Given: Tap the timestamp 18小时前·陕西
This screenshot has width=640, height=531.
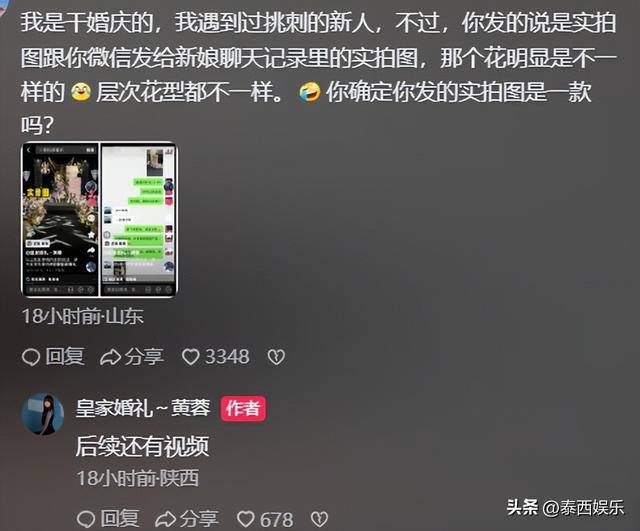Looking at the screenshot, I should pos(138,478).
